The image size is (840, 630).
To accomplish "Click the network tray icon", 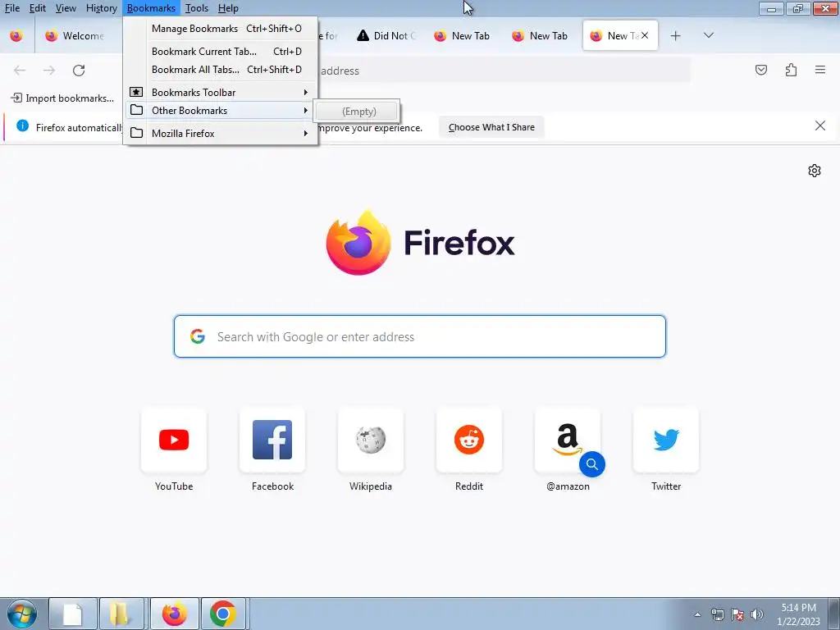I will tap(717, 614).
